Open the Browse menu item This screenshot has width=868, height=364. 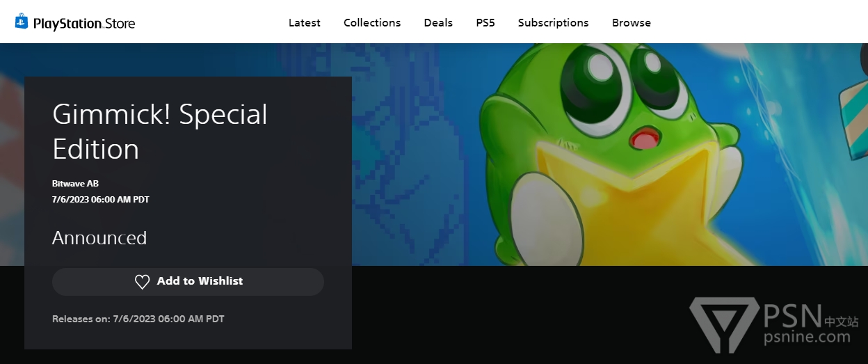[x=632, y=23]
